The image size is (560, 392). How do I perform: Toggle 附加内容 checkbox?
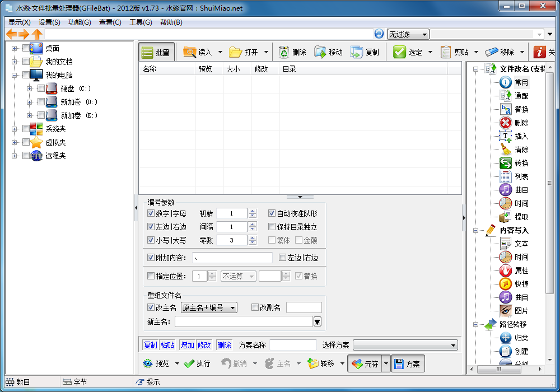151,258
